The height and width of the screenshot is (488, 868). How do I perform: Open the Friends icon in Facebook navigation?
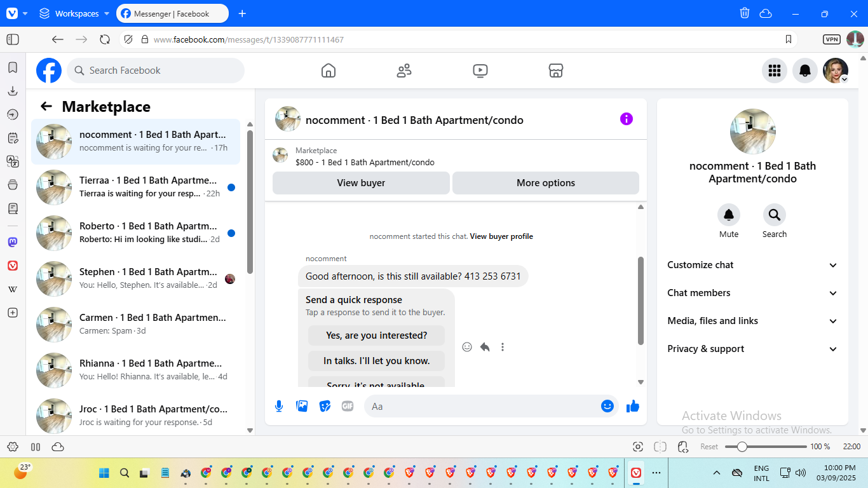(404, 71)
